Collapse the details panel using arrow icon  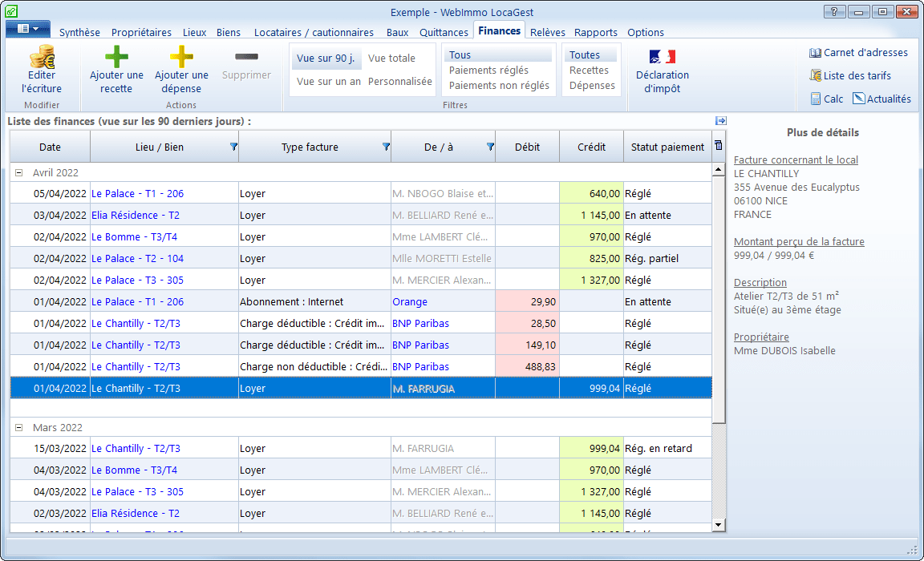pyautogui.click(x=720, y=121)
